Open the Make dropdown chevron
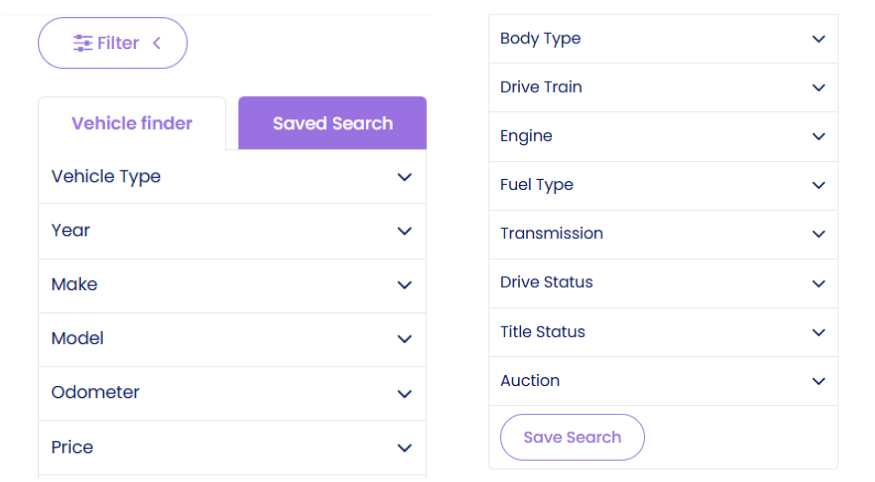The width and height of the screenshot is (875, 482). pos(404,285)
